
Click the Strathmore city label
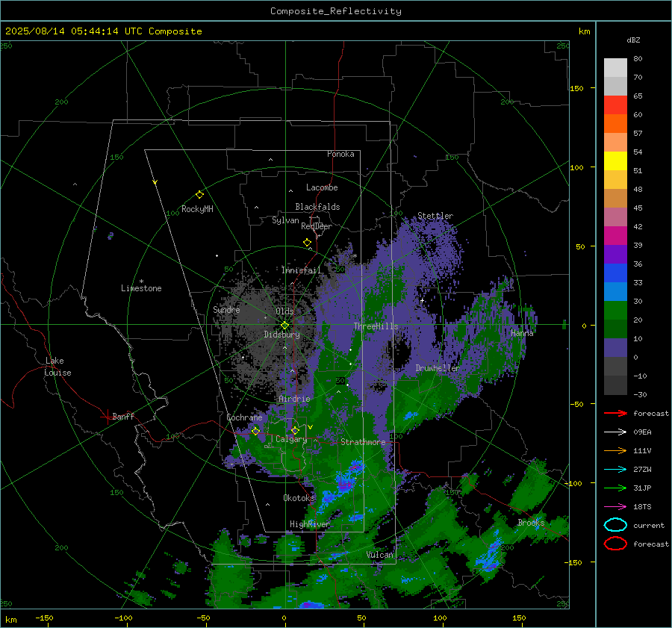point(363,442)
